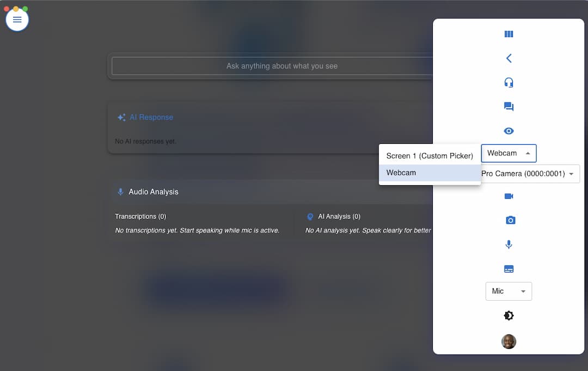Toggle the eye visibility icon
588x371 pixels.
click(509, 131)
